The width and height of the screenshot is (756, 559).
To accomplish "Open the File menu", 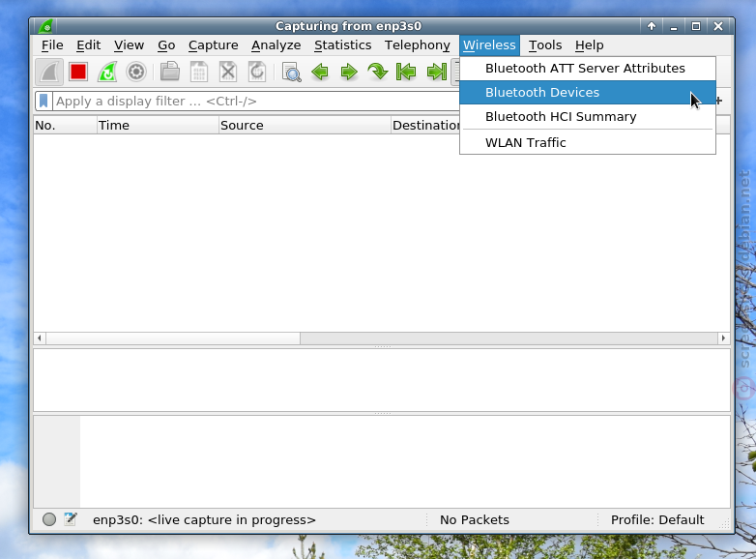I will [52, 45].
